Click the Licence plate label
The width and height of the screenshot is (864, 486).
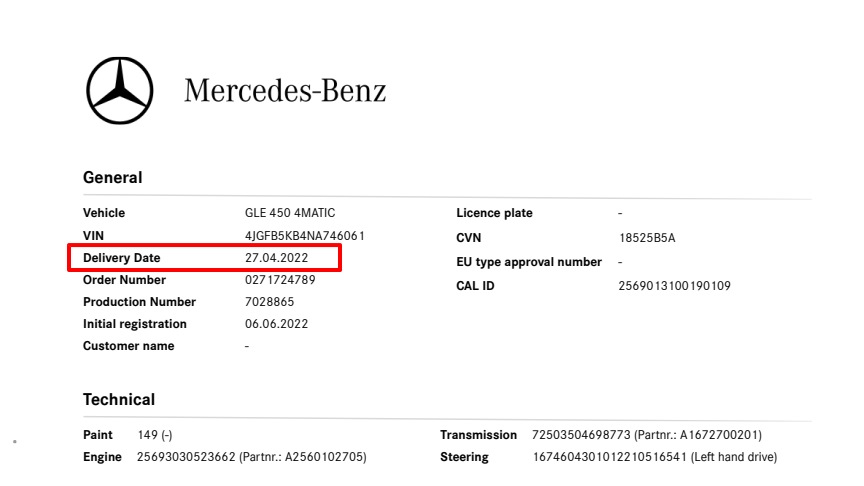[494, 213]
